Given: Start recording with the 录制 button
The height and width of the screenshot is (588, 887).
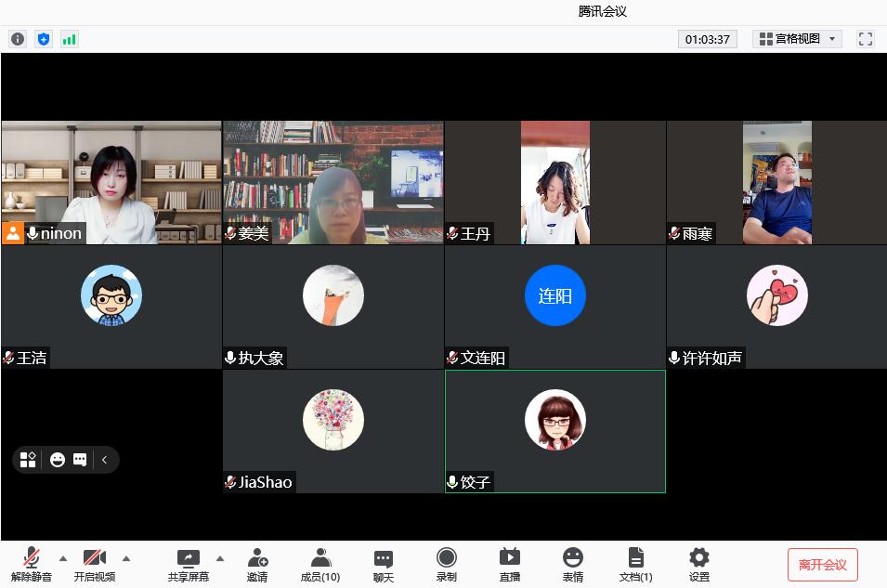Looking at the screenshot, I should pos(447,564).
